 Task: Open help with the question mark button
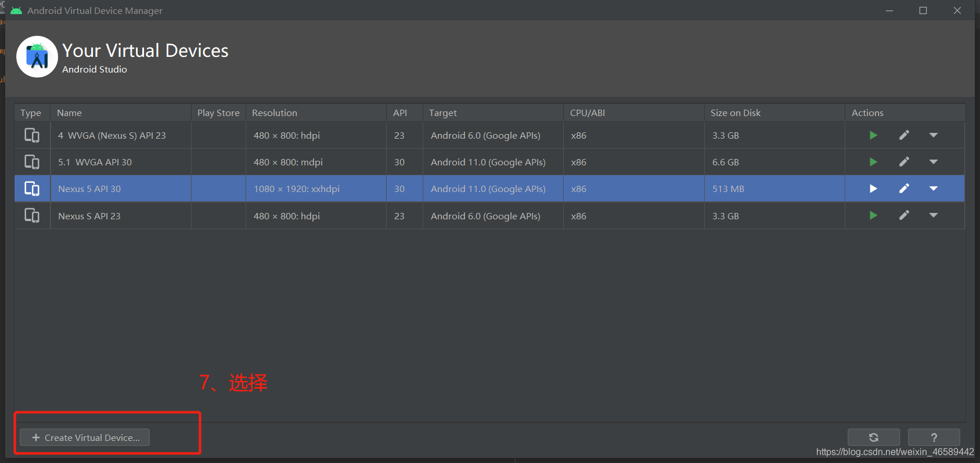click(x=934, y=437)
